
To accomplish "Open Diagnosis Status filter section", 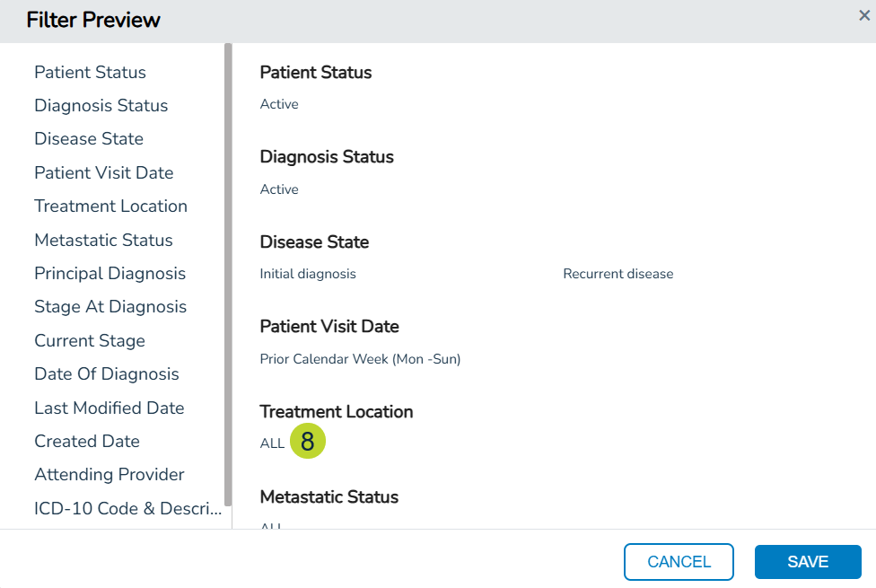I will tap(101, 105).
